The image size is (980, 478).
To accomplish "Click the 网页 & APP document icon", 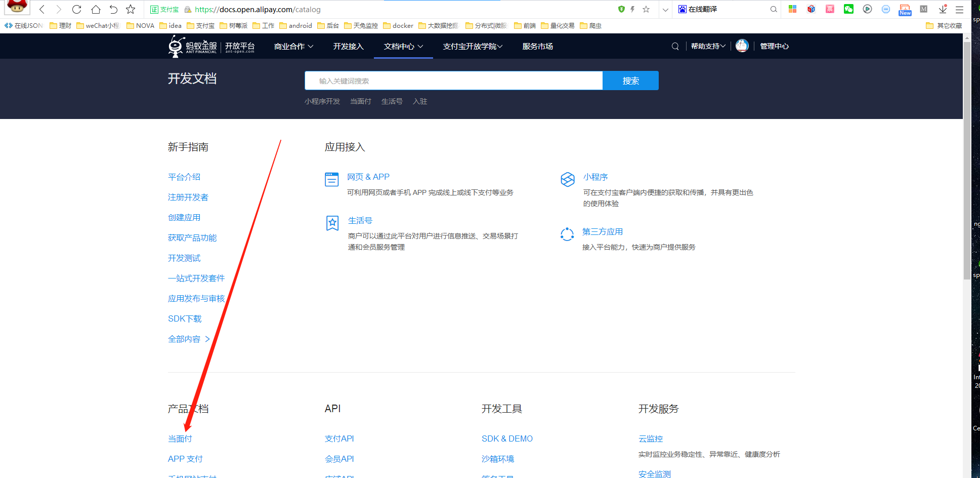I will pyautogui.click(x=332, y=179).
